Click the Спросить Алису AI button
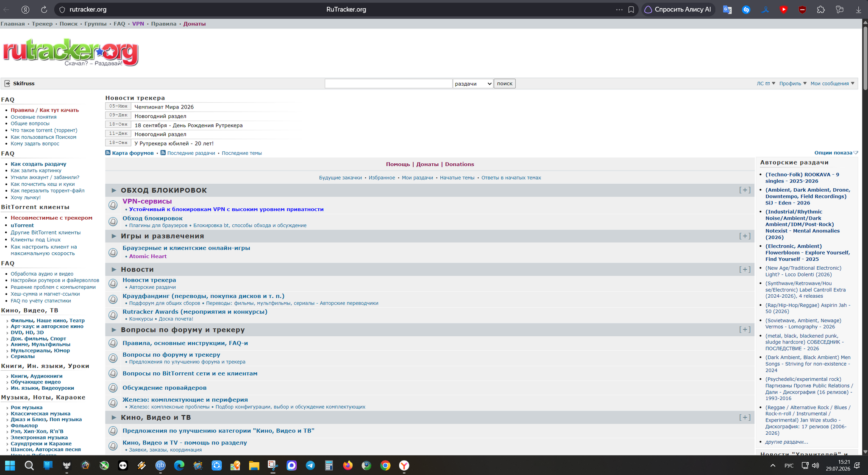 coord(679,9)
